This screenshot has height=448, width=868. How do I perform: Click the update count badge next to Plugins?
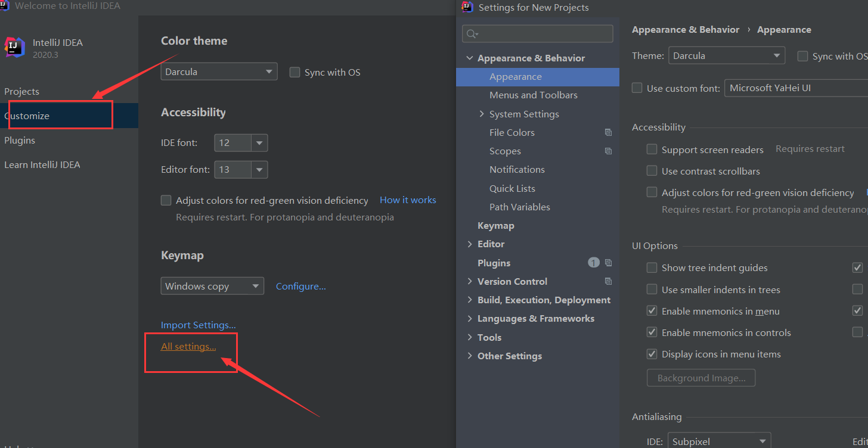coord(593,263)
